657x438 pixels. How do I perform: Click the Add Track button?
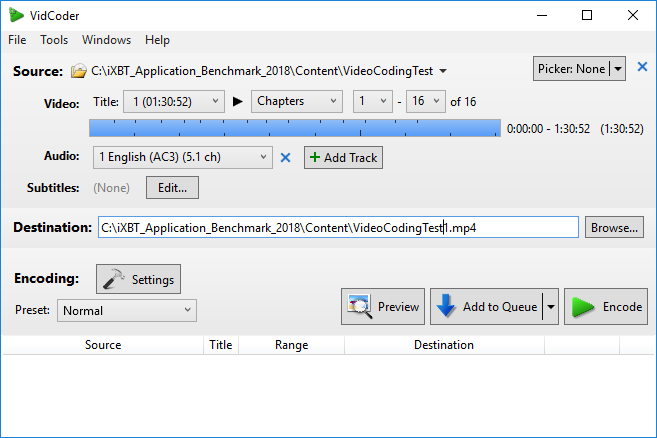343,158
